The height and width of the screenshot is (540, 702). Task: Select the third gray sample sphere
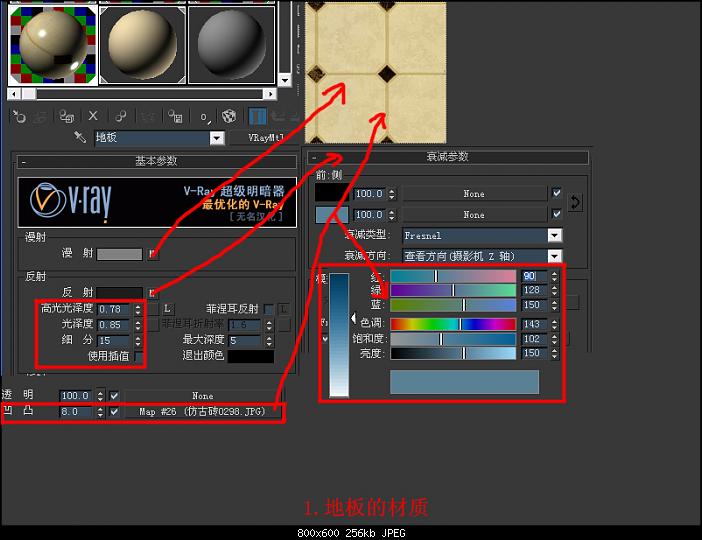[231, 45]
